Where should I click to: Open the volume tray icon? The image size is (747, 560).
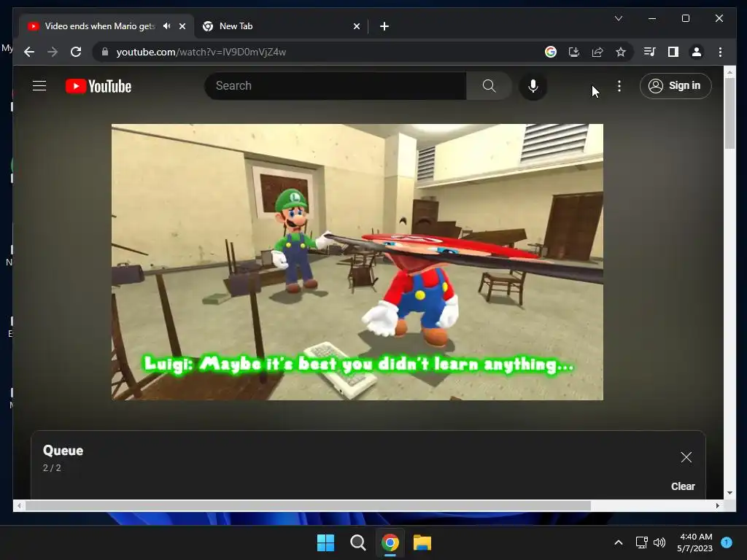(659, 542)
